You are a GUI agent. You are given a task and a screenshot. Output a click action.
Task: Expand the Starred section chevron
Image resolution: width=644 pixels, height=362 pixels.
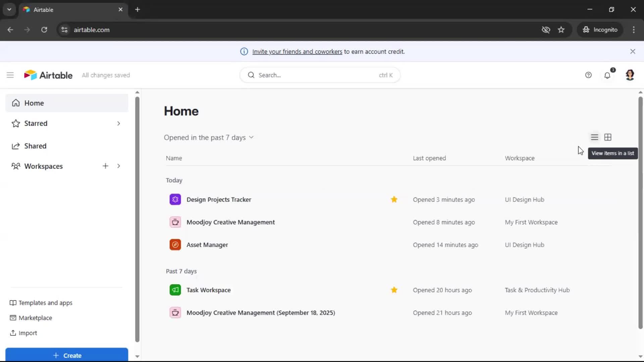coord(119,124)
